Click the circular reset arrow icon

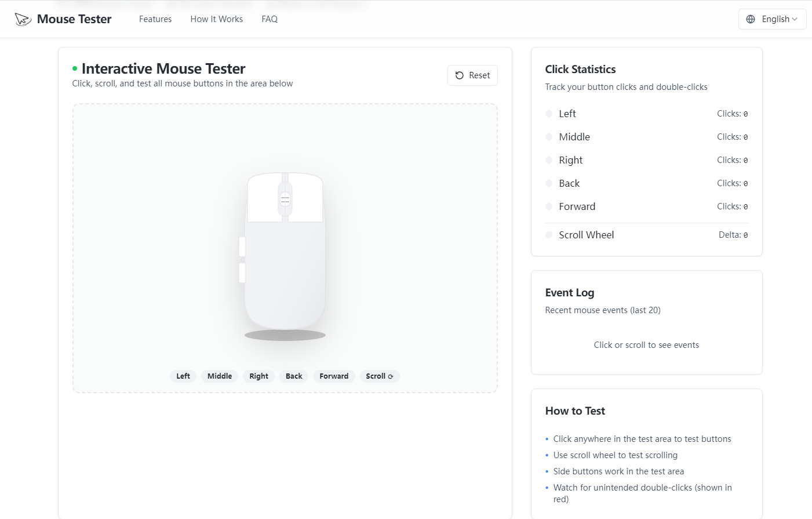pyautogui.click(x=459, y=75)
